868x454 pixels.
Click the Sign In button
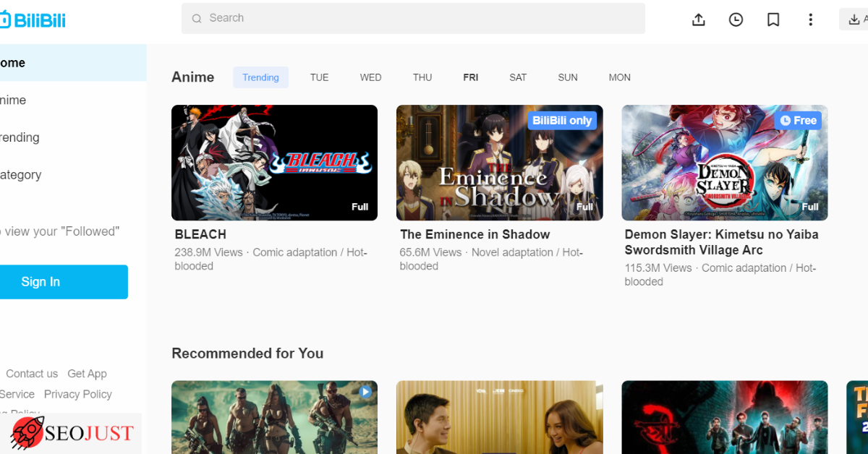64,282
